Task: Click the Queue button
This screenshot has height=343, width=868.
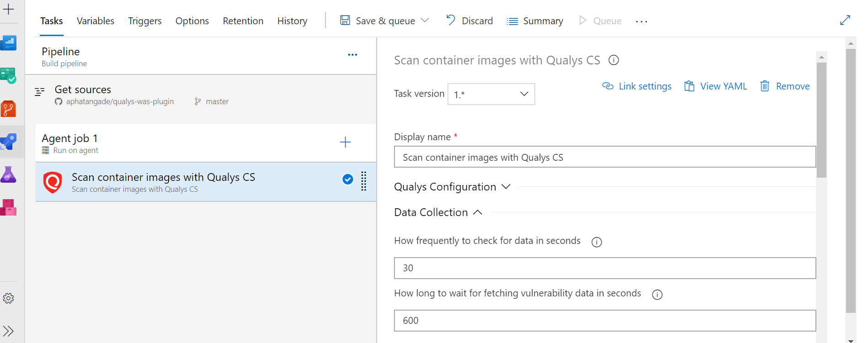Action: click(x=600, y=21)
